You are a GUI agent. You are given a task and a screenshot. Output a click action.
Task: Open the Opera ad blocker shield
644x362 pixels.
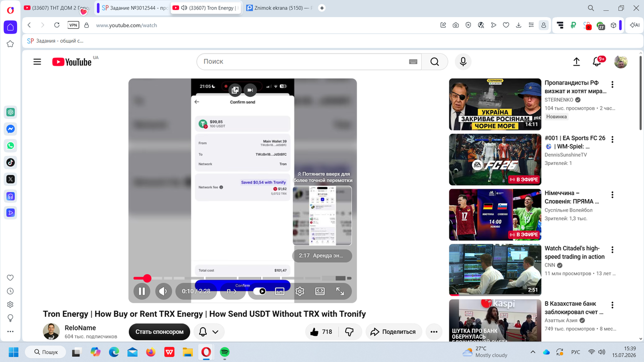(468, 25)
